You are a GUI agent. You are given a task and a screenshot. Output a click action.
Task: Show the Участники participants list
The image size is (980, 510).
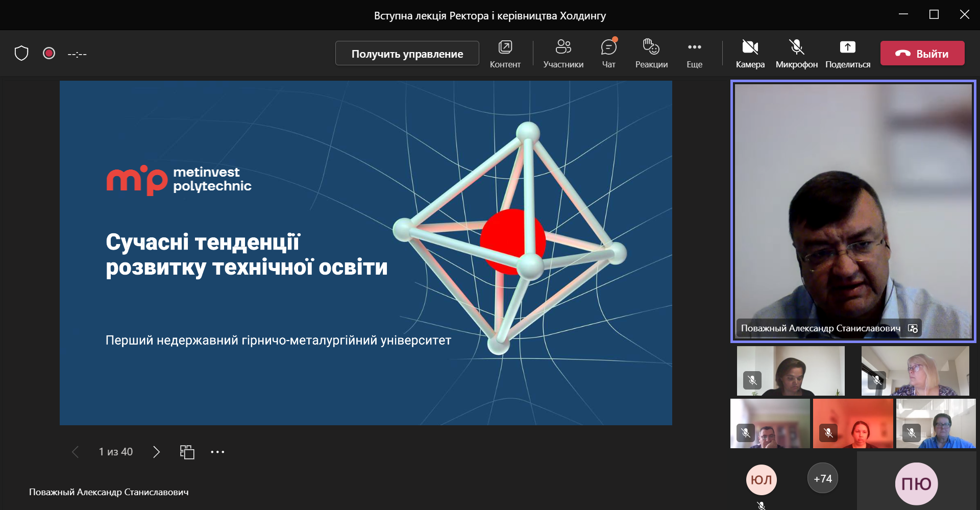tap(563, 53)
